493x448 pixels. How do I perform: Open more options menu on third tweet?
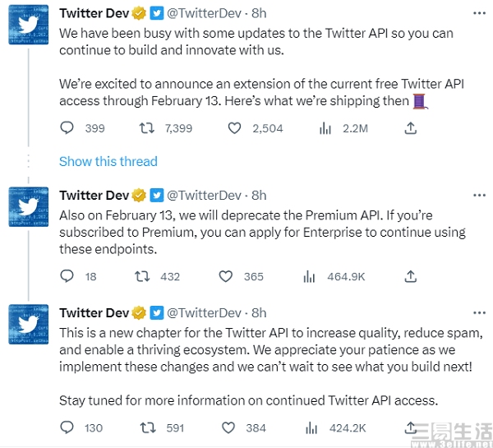click(479, 313)
